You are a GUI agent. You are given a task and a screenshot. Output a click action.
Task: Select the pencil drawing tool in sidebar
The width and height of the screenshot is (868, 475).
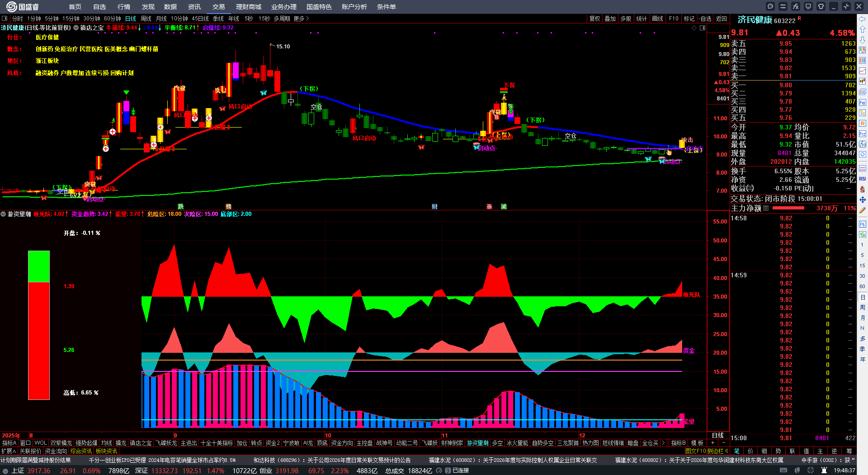coord(863,210)
